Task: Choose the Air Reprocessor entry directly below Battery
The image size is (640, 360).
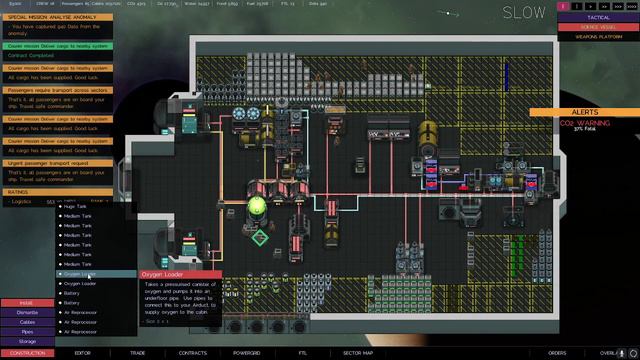Action: (x=96, y=313)
